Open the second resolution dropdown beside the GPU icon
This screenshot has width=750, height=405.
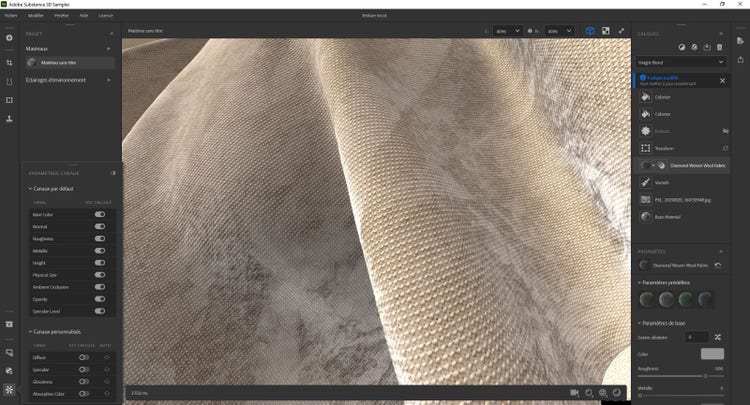pos(559,31)
